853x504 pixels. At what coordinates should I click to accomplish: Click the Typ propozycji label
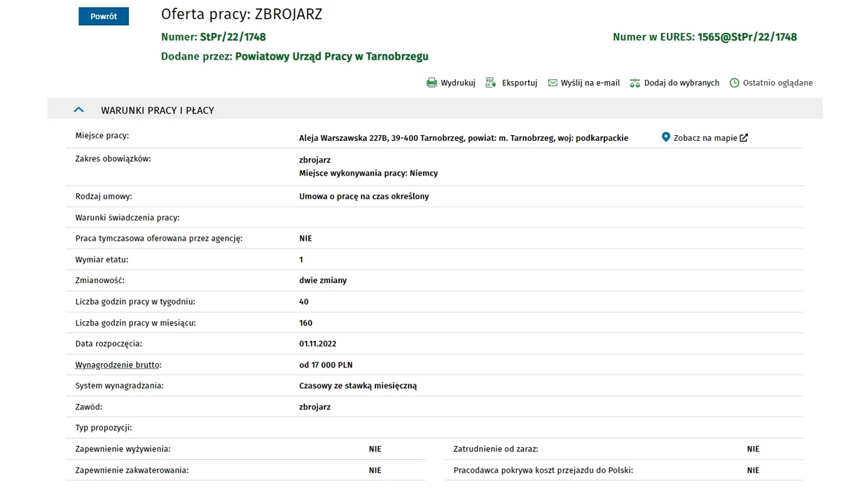[x=104, y=428]
